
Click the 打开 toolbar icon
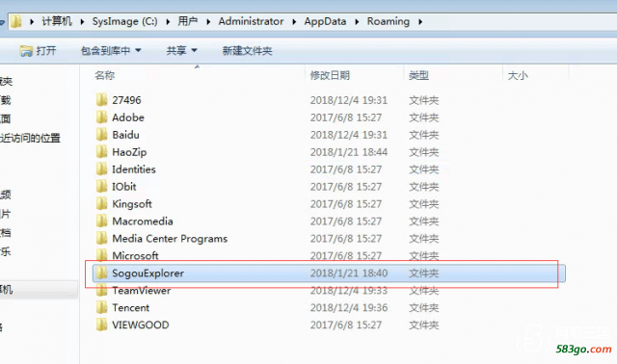[x=26, y=51]
